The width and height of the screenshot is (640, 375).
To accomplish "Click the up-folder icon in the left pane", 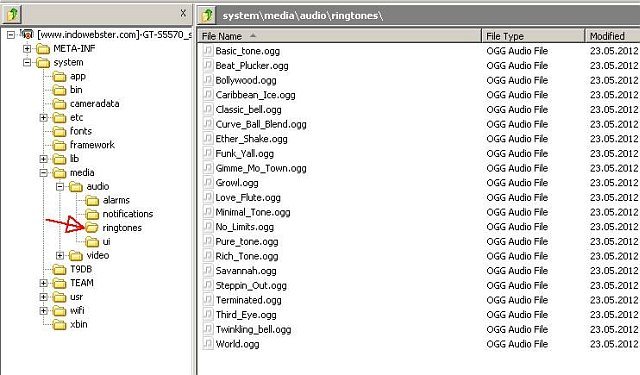I will point(12,15).
